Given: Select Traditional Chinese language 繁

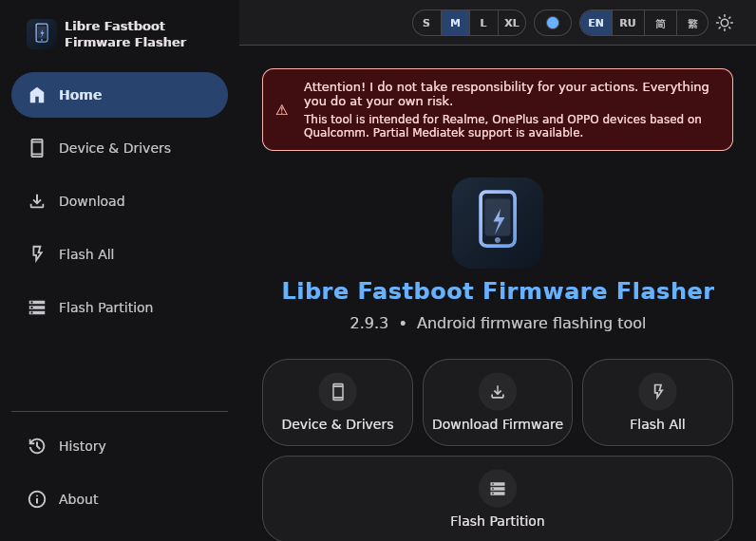Looking at the screenshot, I should pyautogui.click(x=692, y=23).
